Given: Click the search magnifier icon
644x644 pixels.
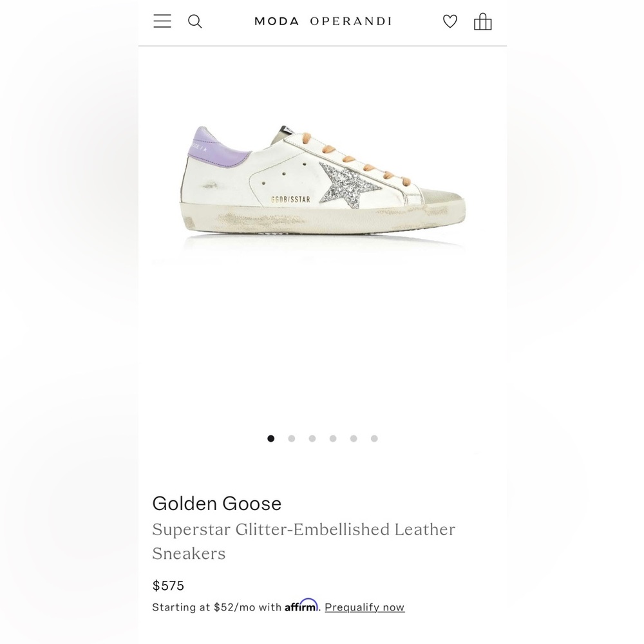Looking at the screenshot, I should click(194, 21).
